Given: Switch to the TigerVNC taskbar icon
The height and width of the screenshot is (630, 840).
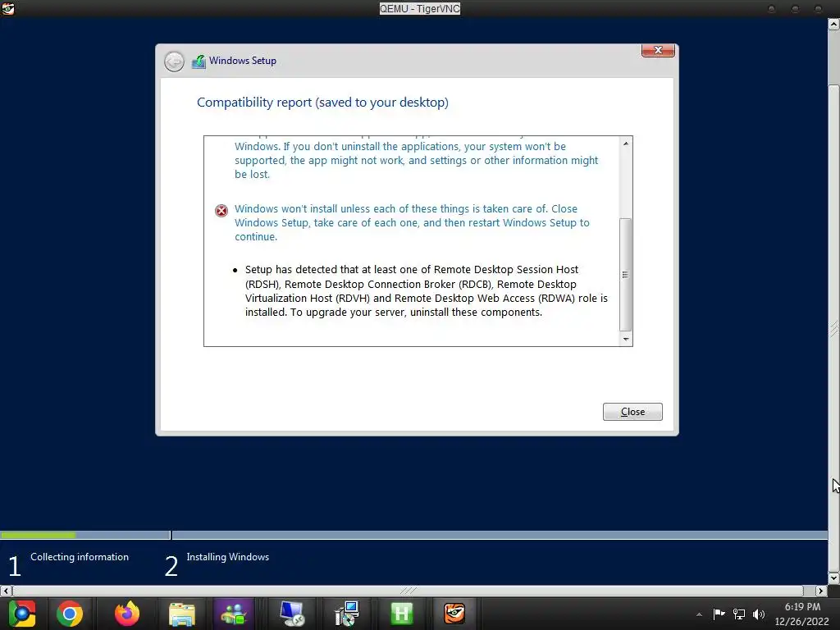Looking at the screenshot, I should [x=454, y=614].
